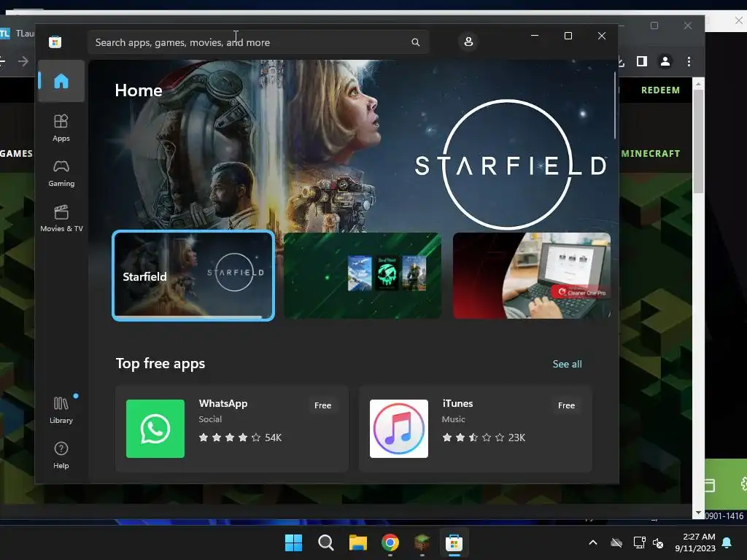Click REDEEM link on Minecraft page
Viewport: 747px width, 560px height.
pyautogui.click(x=660, y=90)
